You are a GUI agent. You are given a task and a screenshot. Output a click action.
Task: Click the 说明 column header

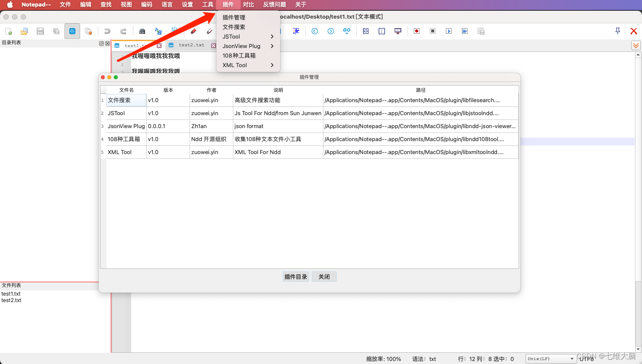point(278,90)
